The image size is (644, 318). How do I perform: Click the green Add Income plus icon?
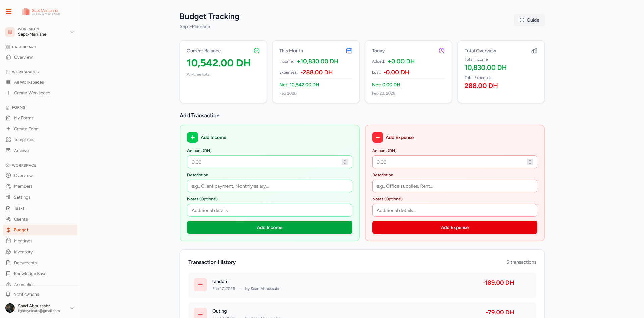192,137
